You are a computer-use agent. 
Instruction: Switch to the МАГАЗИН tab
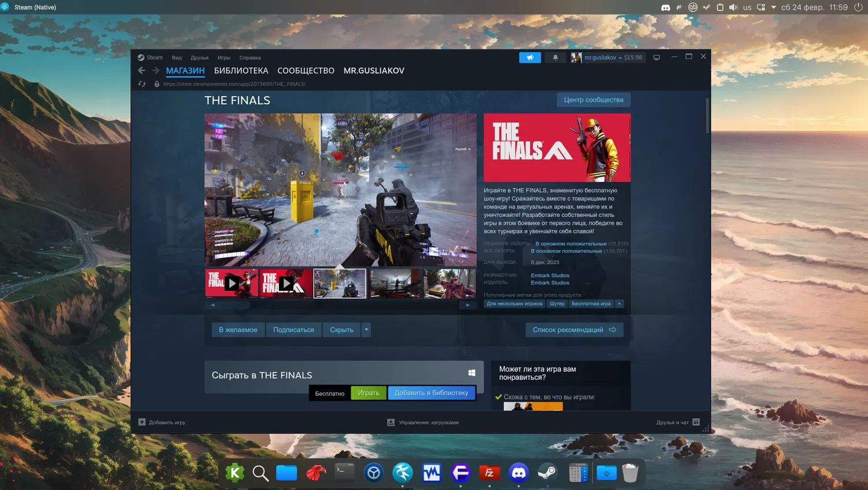click(185, 71)
